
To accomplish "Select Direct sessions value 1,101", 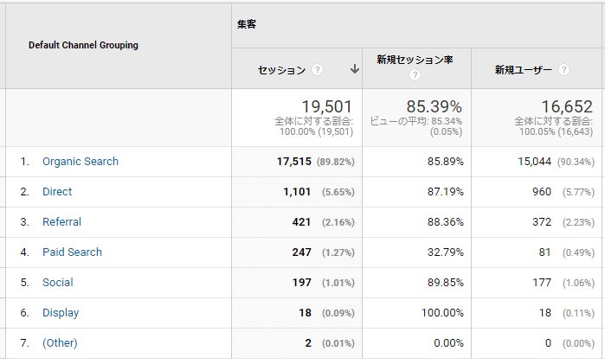I will (x=297, y=192).
